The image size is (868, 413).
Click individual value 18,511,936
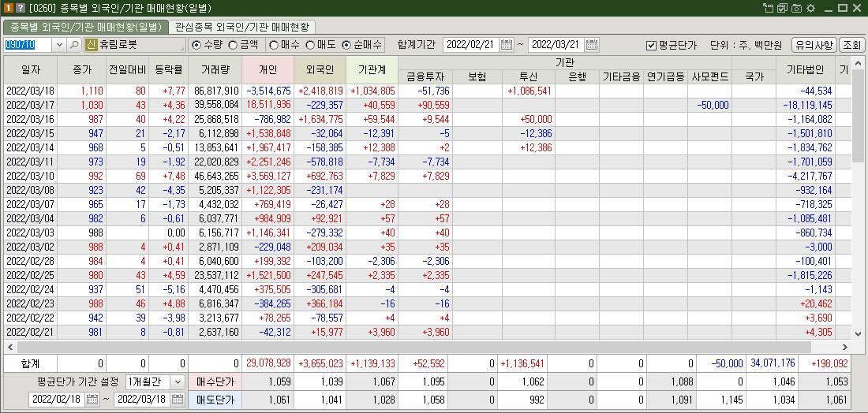coord(268,105)
